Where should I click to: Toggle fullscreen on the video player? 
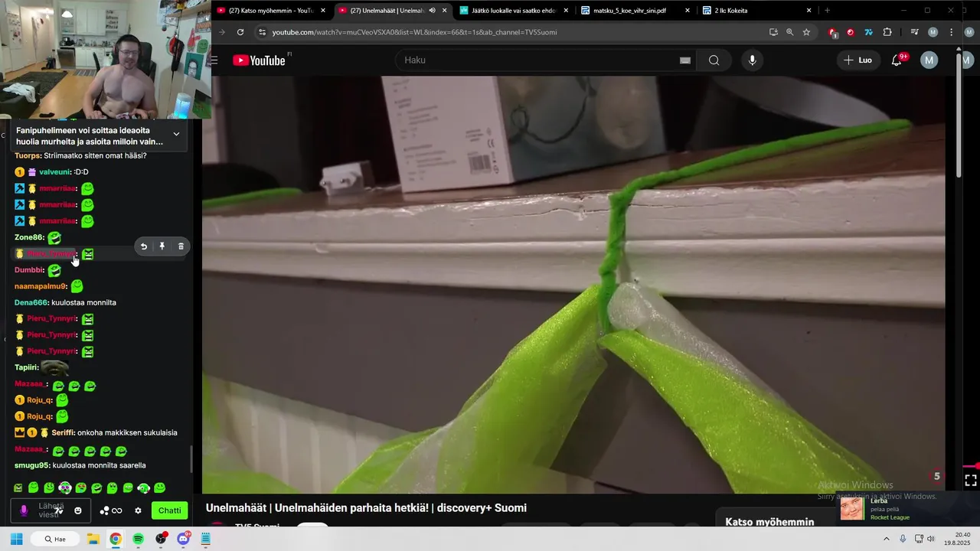click(x=970, y=481)
